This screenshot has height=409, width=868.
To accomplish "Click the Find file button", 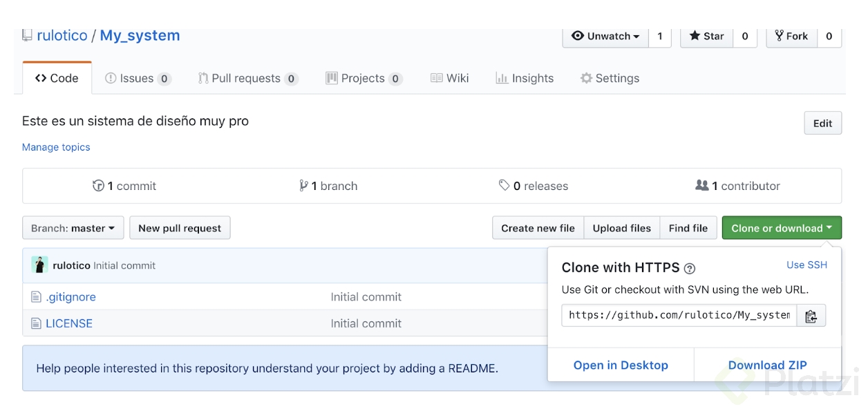I will pyautogui.click(x=688, y=228).
